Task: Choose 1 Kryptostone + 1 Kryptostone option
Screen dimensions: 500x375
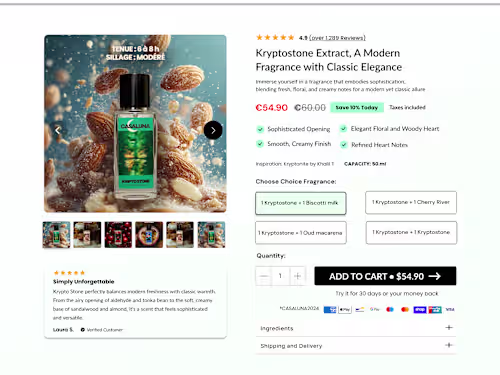Action: (x=411, y=232)
